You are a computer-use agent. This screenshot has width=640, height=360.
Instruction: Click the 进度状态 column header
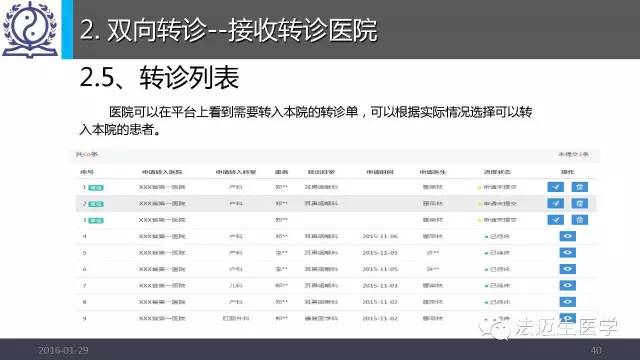[x=497, y=172]
